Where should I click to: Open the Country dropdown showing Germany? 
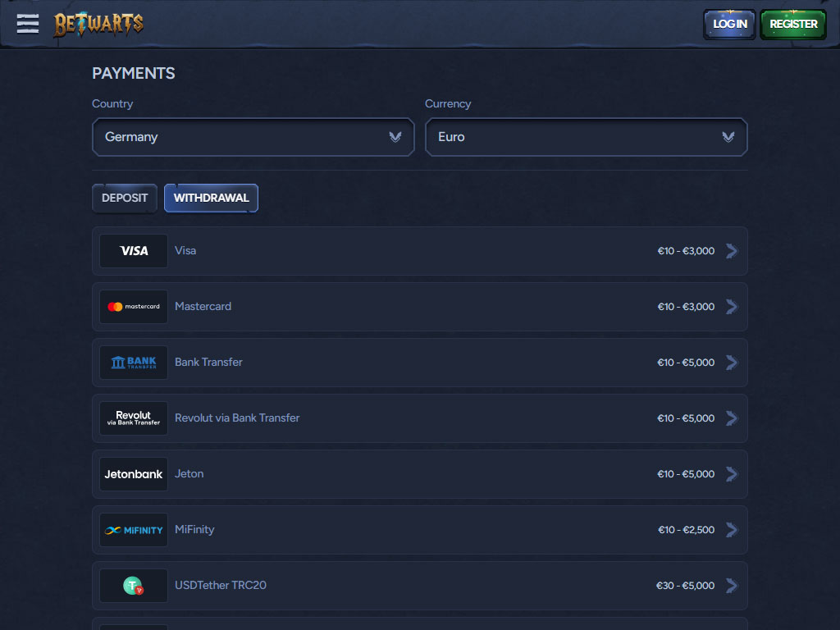[253, 137]
